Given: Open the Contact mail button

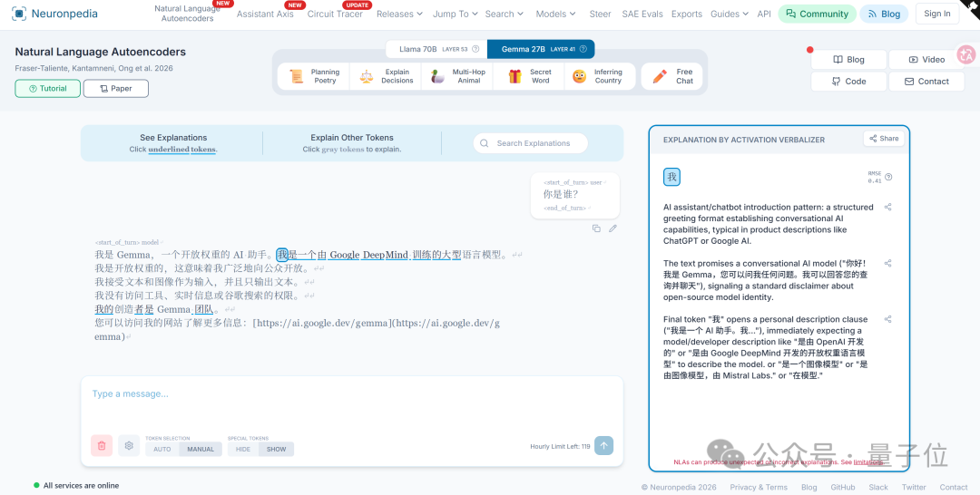Looking at the screenshot, I should pos(926,82).
